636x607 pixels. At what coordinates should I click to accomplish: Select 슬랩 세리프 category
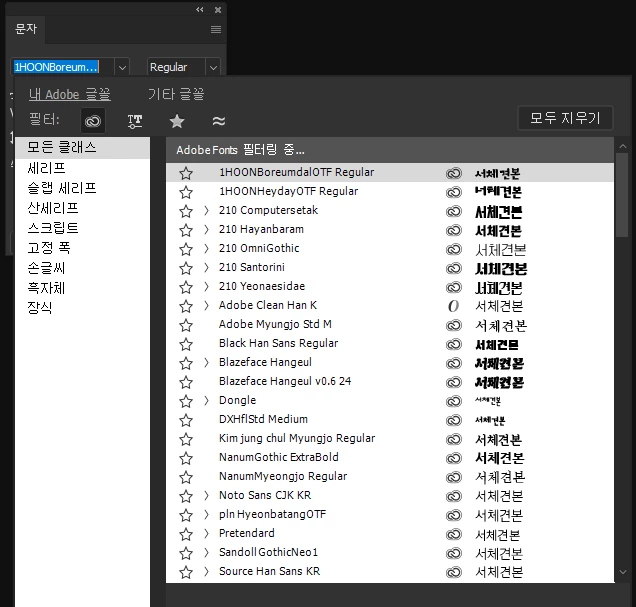tap(82, 188)
